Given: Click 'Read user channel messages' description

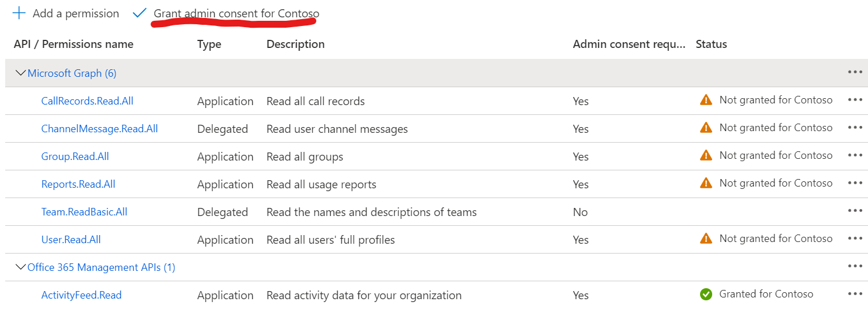Looking at the screenshot, I should click(337, 129).
